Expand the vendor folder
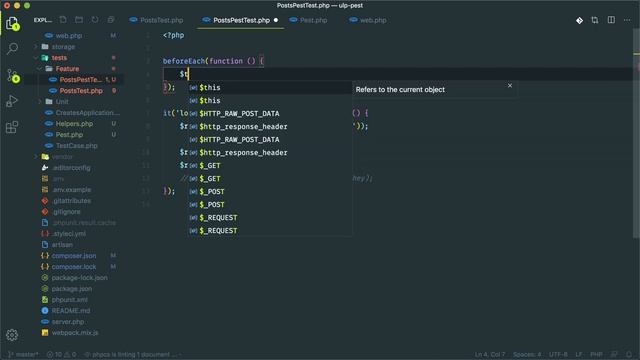Image resolution: width=640 pixels, height=360 pixels. (62, 157)
